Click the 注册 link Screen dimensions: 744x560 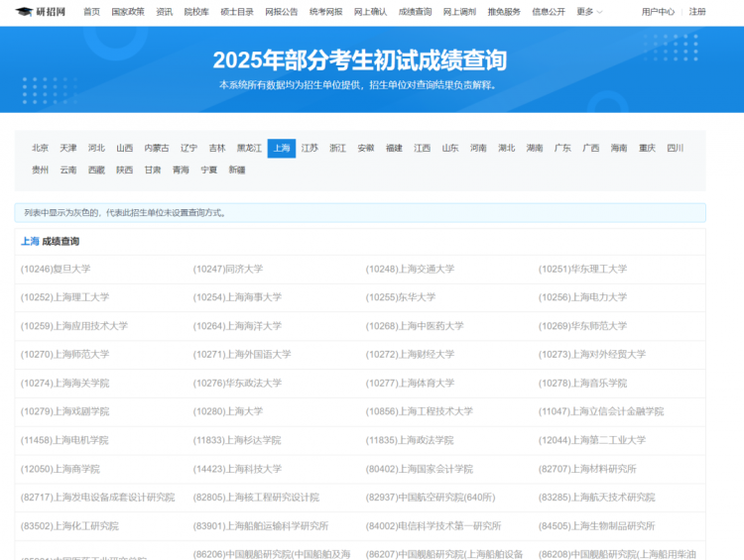(x=697, y=11)
